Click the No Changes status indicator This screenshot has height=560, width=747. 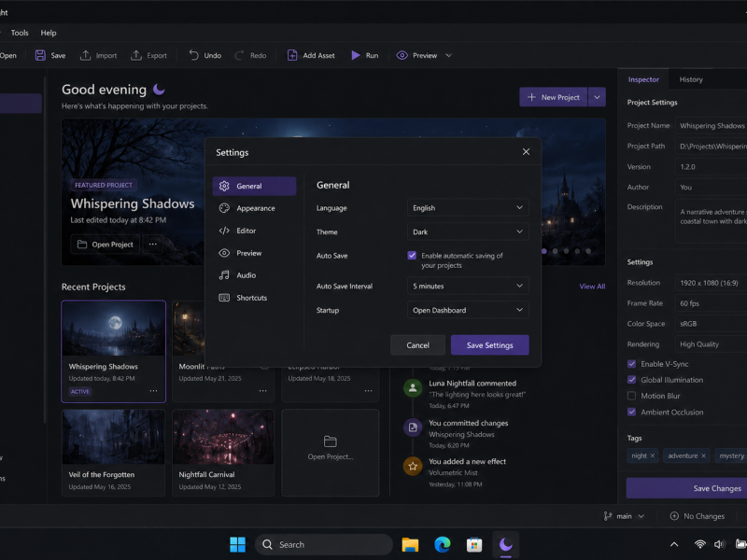click(697, 516)
